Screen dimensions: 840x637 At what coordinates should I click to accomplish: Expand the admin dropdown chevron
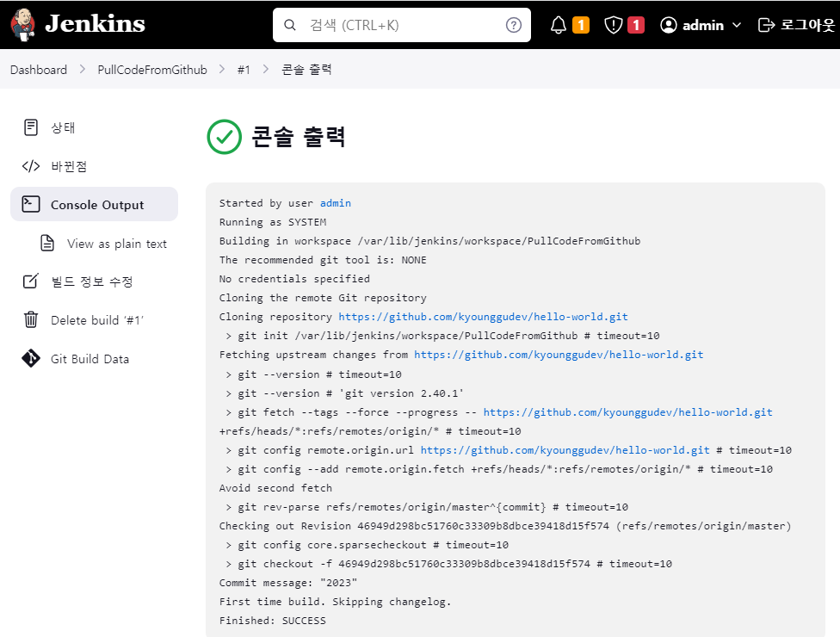[736, 25]
